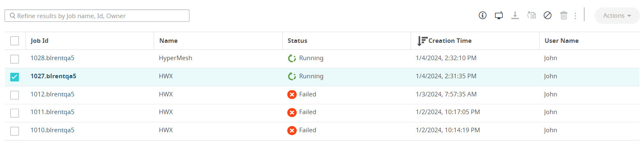Image resolution: width=644 pixels, height=159 pixels.
Task: Open the HyperMesh job name
Action: click(x=175, y=58)
